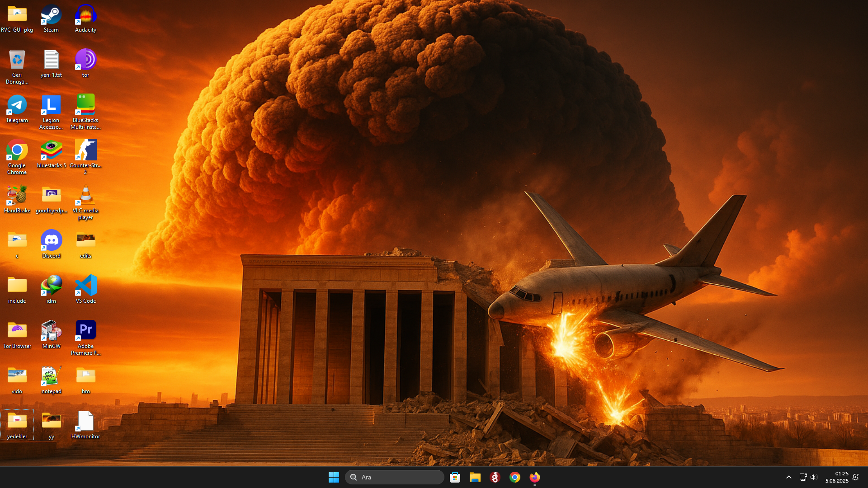This screenshot has width=868, height=488.
Task: Open File Explorer from the taskbar
Action: click(x=475, y=477)
